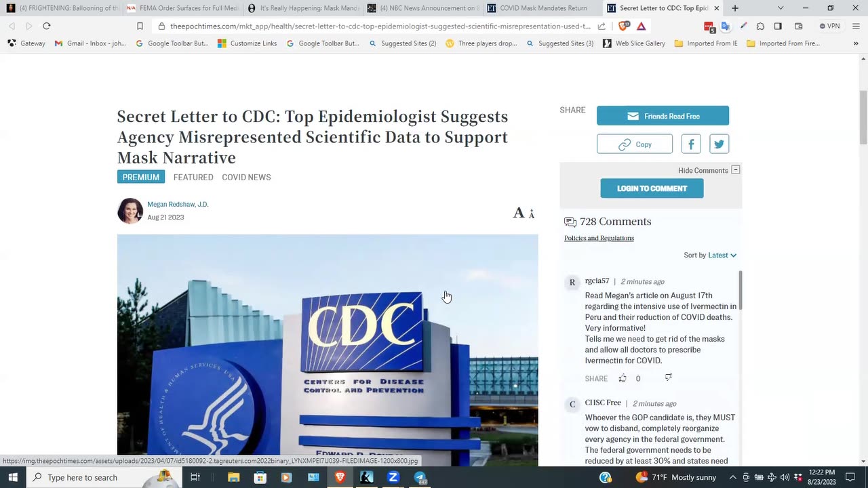Click the page vertical scrollbar thumb
Viewport: 868px width, 488px height.
[863, 116]
